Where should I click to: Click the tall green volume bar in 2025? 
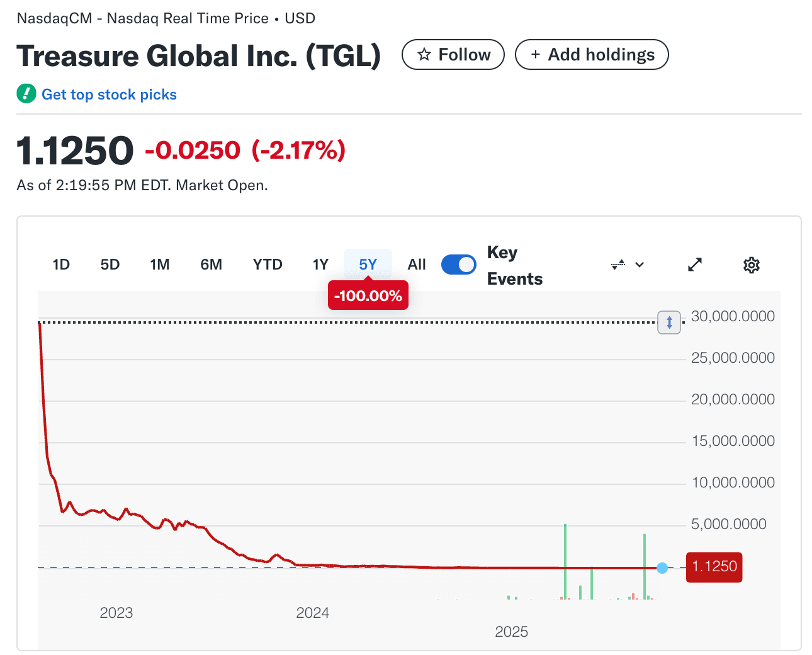(x=565, y=561)
